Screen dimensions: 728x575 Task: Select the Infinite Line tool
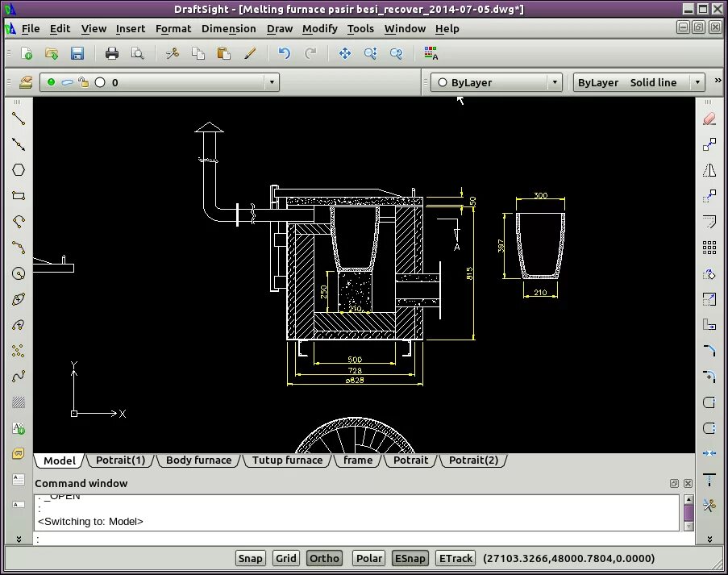coord(19,144)
